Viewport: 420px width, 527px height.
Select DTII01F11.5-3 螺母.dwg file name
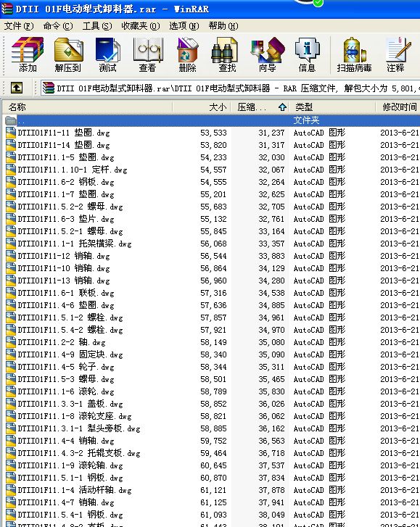pyautogui.click(x=66, y=379)
